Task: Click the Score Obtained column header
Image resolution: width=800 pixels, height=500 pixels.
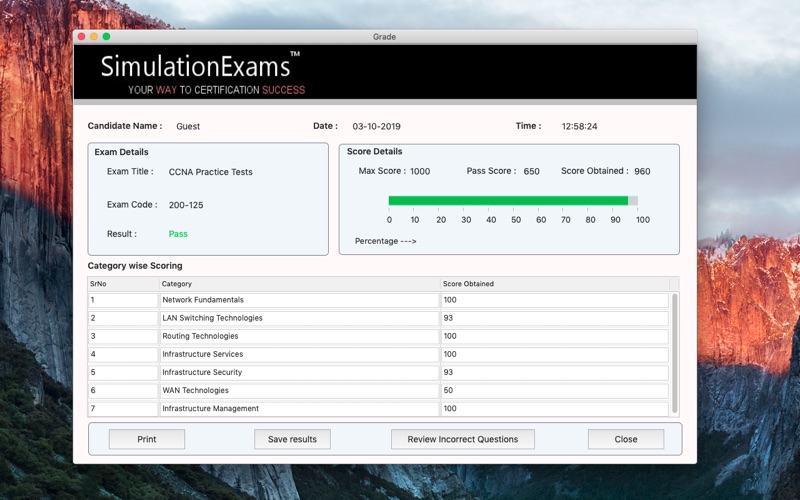Action: coord(555,284)
